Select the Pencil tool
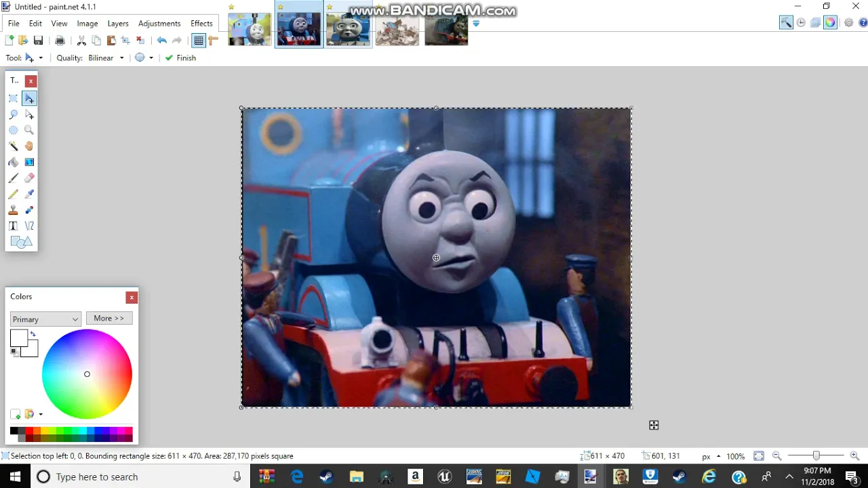This screenshot has height=488, width=868. (13, 194)
